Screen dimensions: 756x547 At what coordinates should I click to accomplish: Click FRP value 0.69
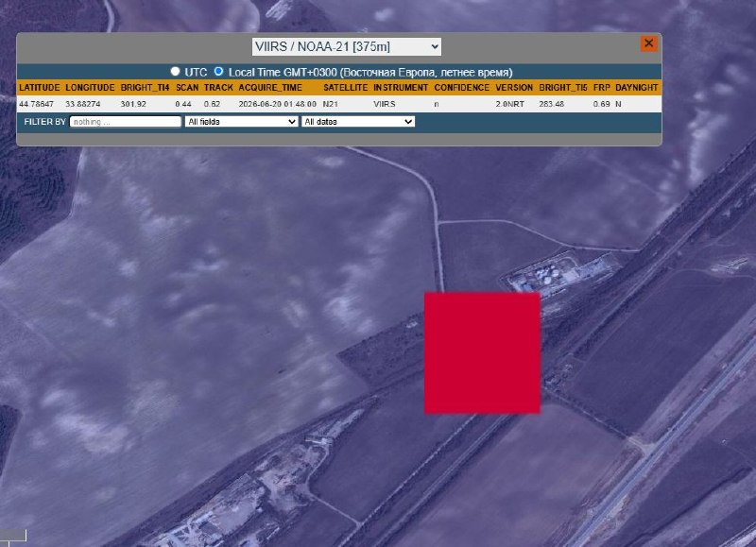pyautogui.click(x=602, y=104)
